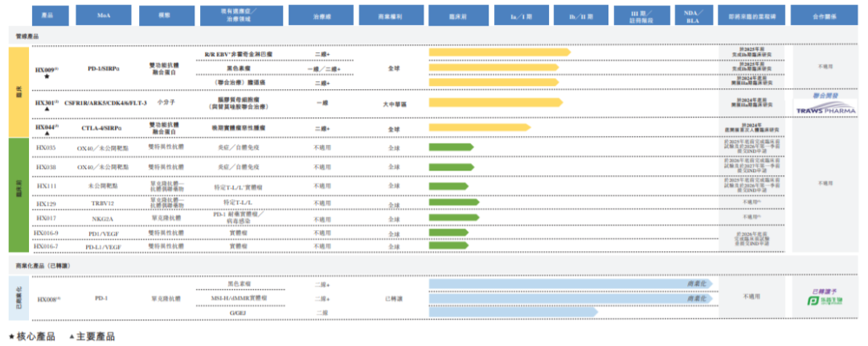The image size is (868, 346).
Task: Click the yellow progress bar for HX301
Action: pyautogui.click(x=496, y=102)
